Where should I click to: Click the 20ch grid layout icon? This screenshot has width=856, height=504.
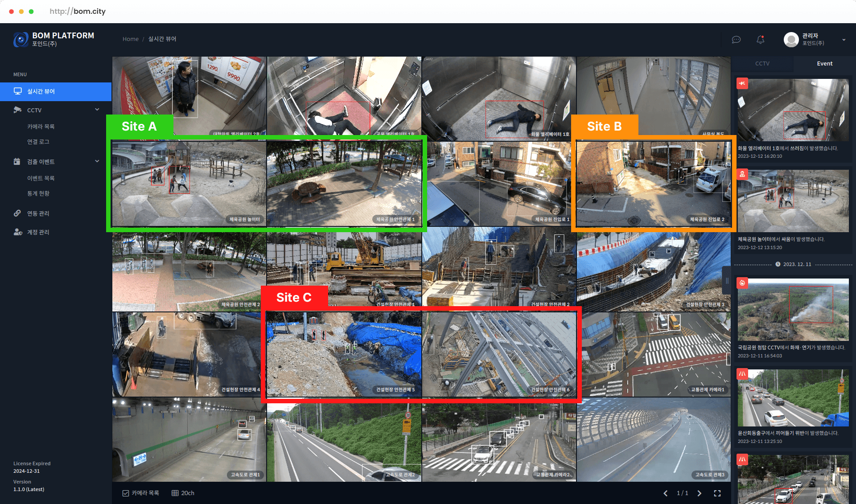175,493
